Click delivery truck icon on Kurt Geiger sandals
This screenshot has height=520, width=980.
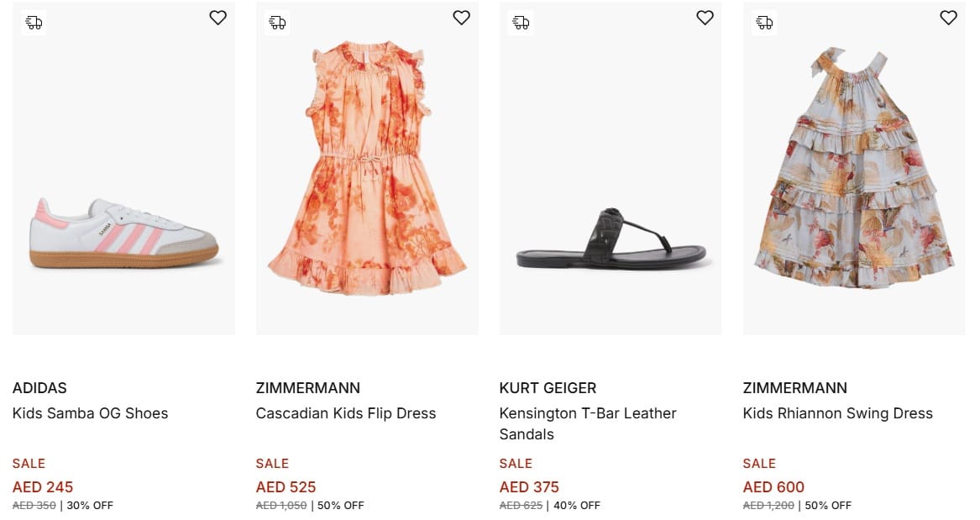click(521, 23)
